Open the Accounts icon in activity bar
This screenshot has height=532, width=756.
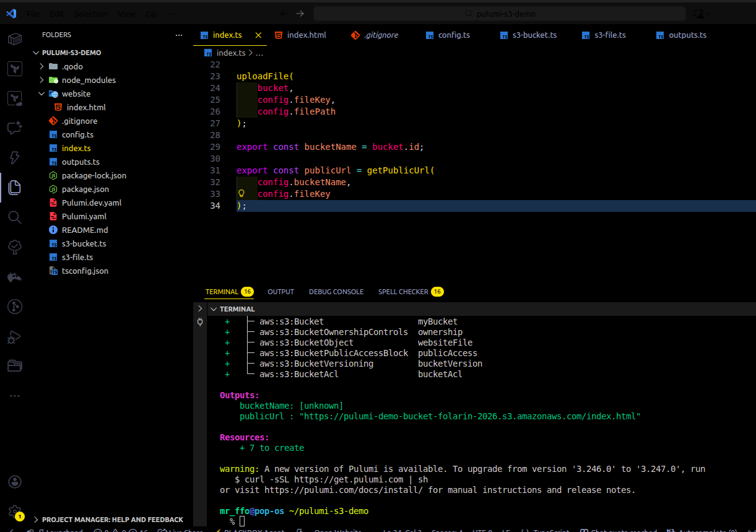(x=15, y=482)
